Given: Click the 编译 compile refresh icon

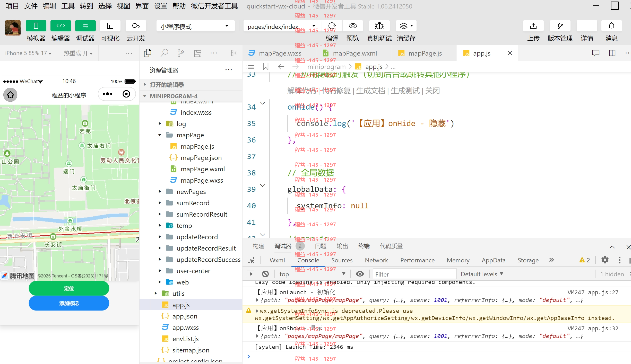Looking at the screenshot, I should pos(332,26).
